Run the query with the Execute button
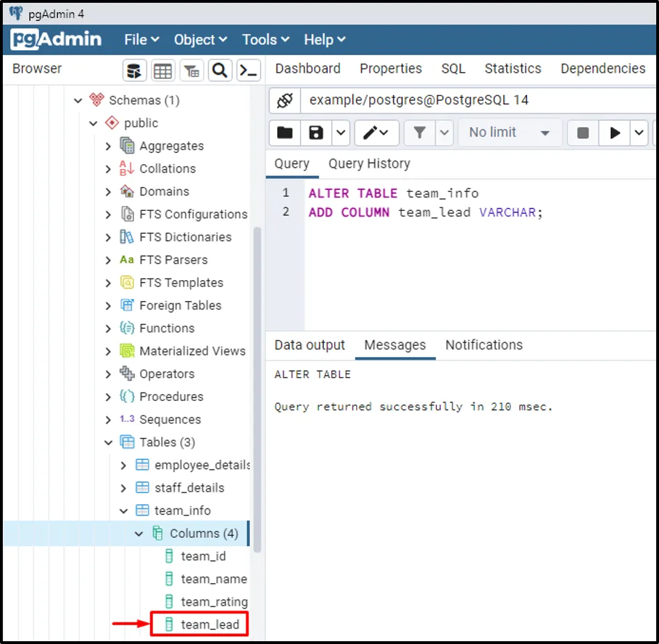659x644 pixels. click(x=614, y=133)
